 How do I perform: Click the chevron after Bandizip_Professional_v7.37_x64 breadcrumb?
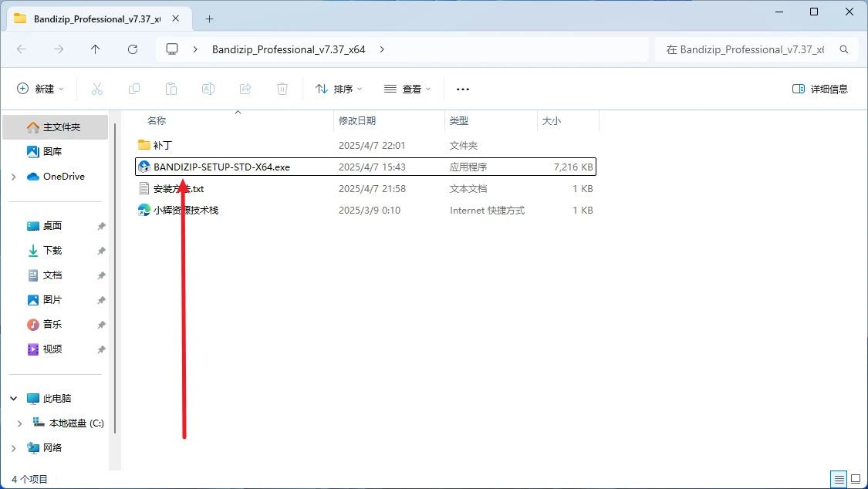(x=382, y=49)
